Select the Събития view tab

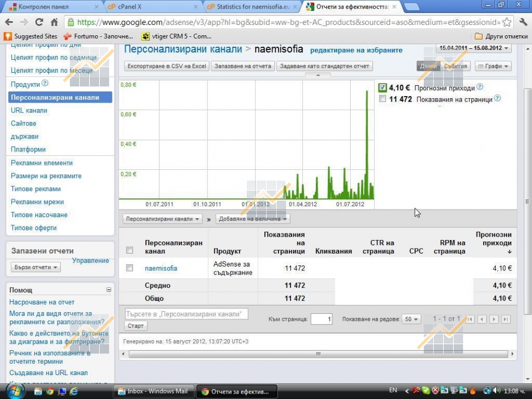point(455,66)
